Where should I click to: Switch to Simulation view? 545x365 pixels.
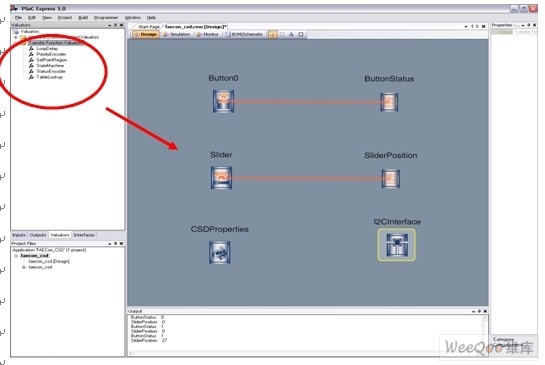pyautogui.click(x=177, y=34)
